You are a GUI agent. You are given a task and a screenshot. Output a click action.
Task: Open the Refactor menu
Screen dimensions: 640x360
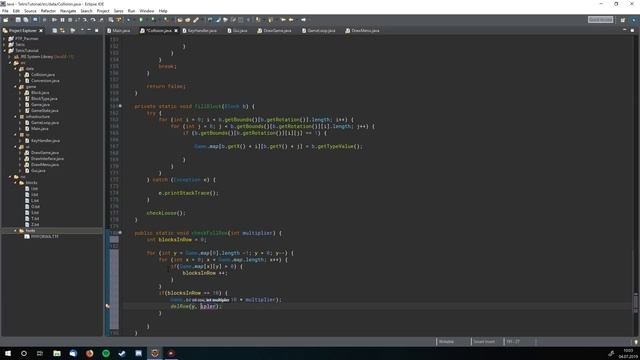48,11
